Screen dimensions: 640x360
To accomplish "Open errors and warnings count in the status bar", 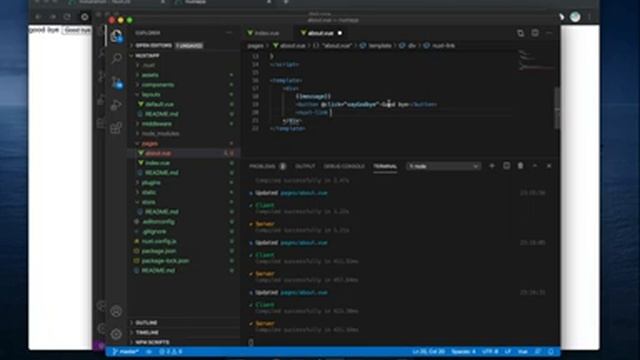I will point(171,351).
